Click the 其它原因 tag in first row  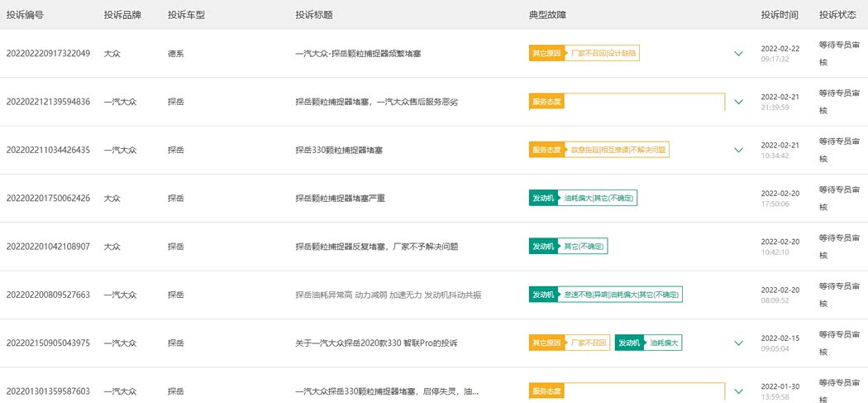coord(546,53)
